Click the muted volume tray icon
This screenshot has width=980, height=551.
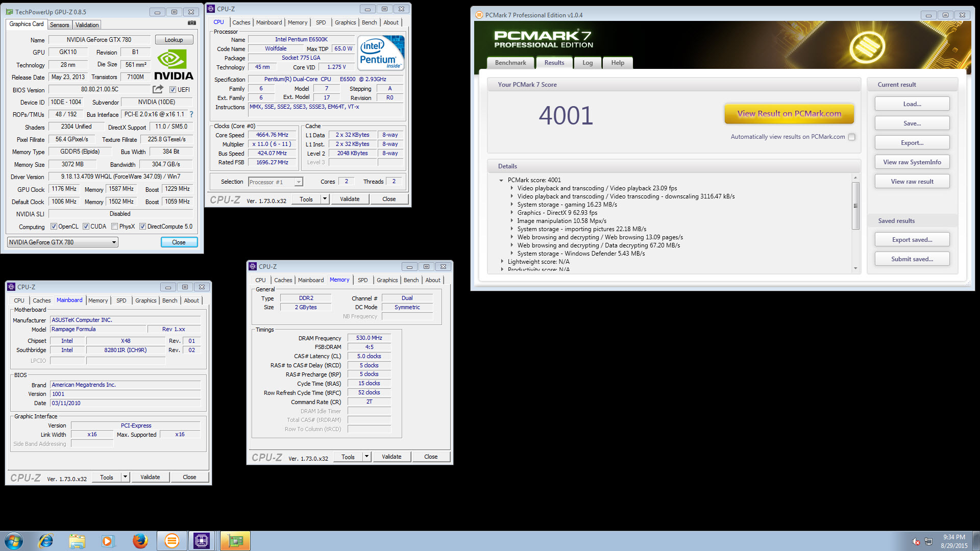(916, 541)
